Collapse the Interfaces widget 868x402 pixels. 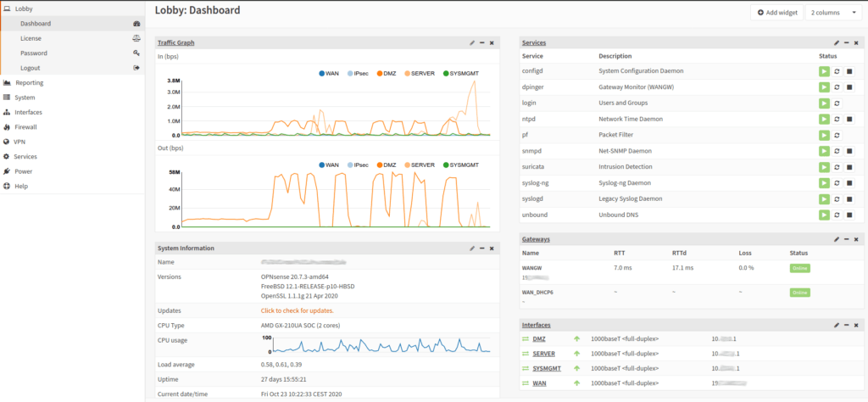(847, 325)
